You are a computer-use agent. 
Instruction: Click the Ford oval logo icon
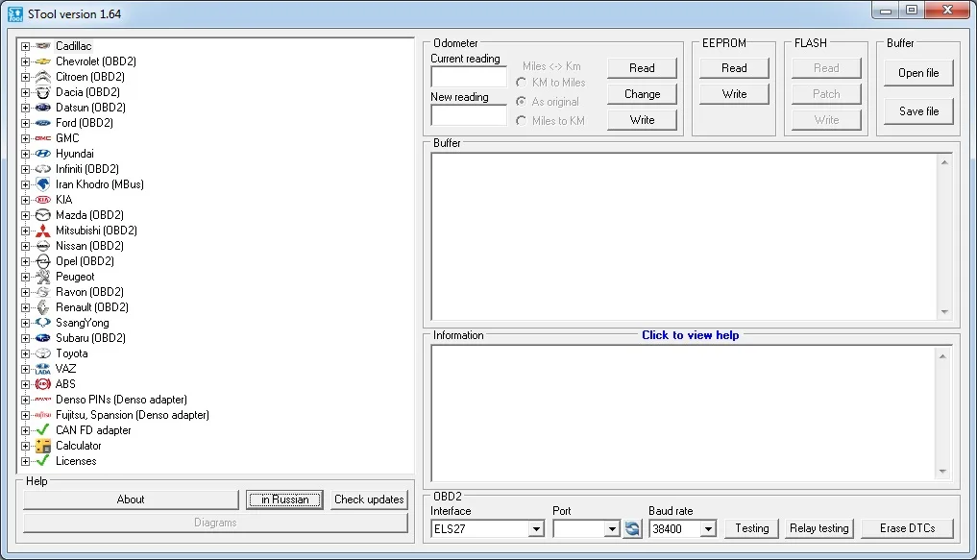coord(42,123)
